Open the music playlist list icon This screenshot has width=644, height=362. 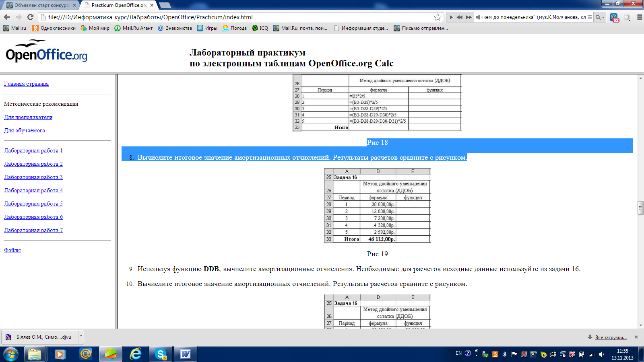590,17
